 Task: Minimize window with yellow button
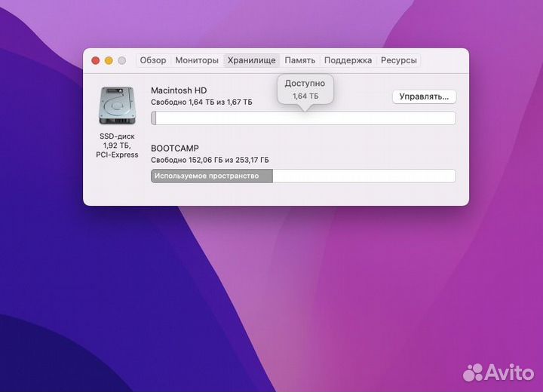pos(109,60)
